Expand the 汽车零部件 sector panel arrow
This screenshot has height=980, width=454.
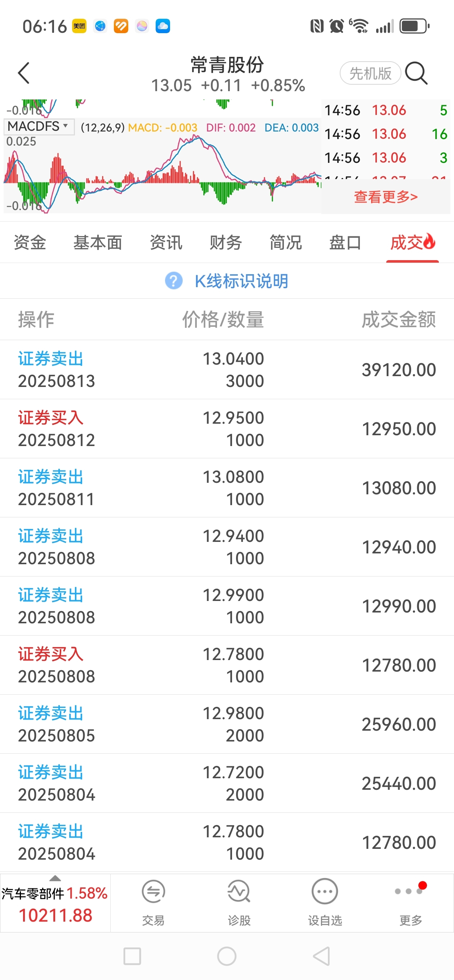55,878
